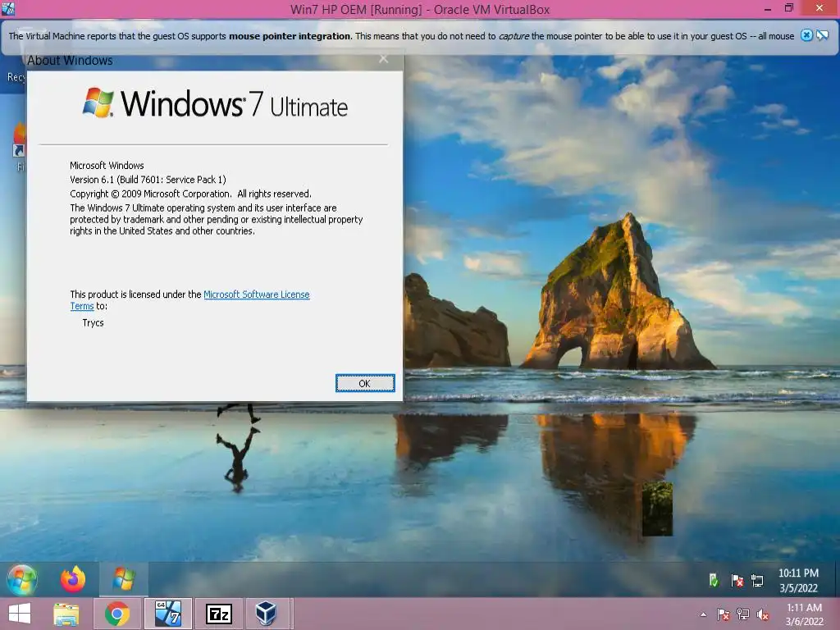This screenshot has width=840, height=630.
Task: Open the guest clock showing 10:11 PM
Action: (x=798, y=580)
